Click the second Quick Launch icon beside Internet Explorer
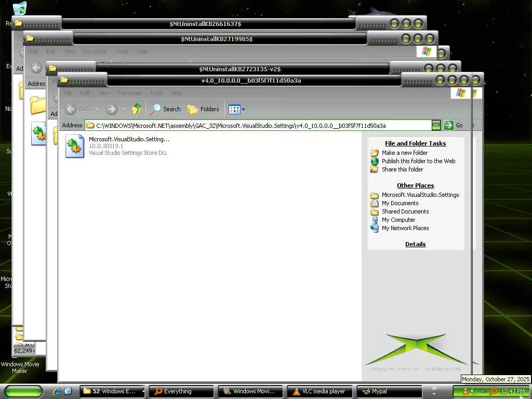Viewport: 532px width, 399px height. coord(68,392)
